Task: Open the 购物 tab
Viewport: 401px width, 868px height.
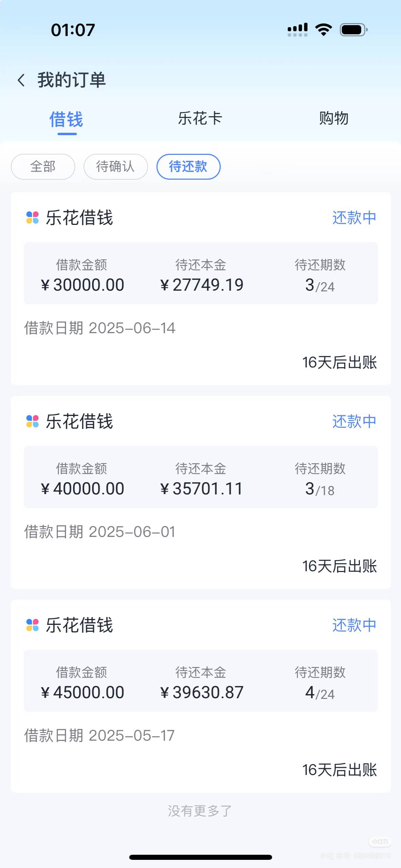Action: coord(334,119)
